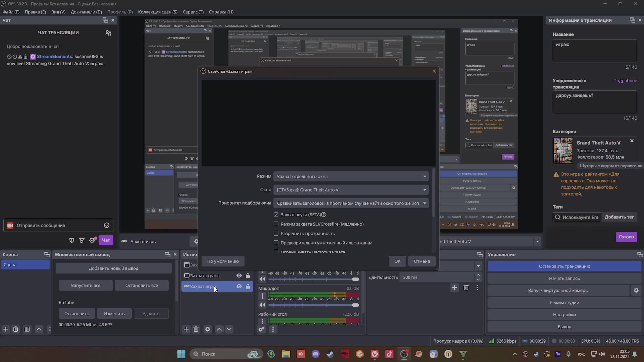Open advanced audio properties gears icon
The image size is (644, 362).
(x=261, y=329)
